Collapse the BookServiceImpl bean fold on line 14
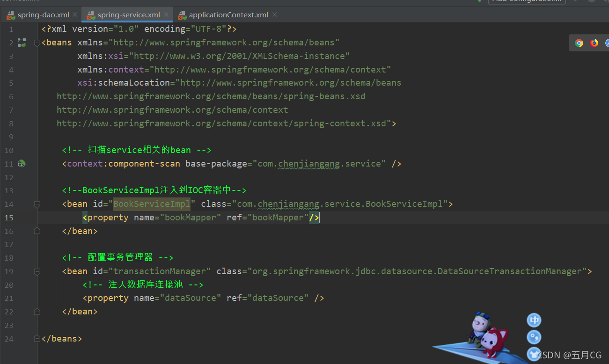The height and width of the screenshot is (364, 609). coord(37,204)
